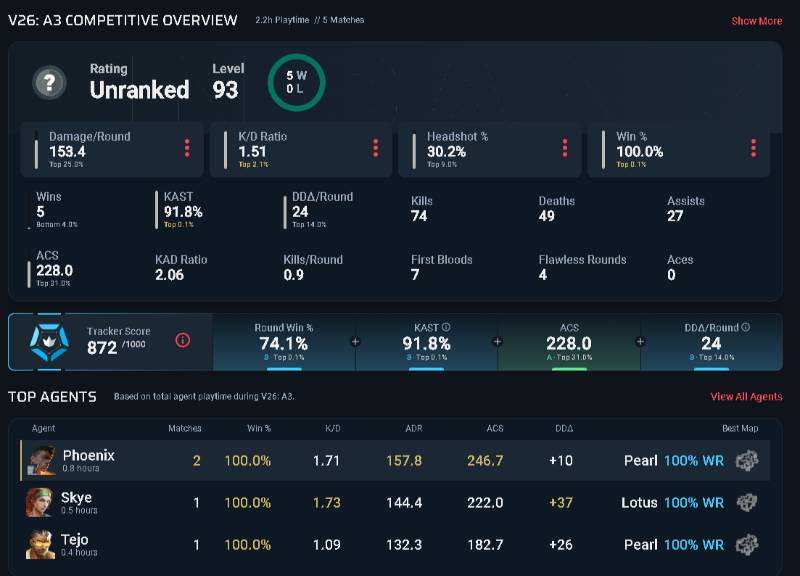
Task: Sort agents by Win % column
Action: point(259,428)
